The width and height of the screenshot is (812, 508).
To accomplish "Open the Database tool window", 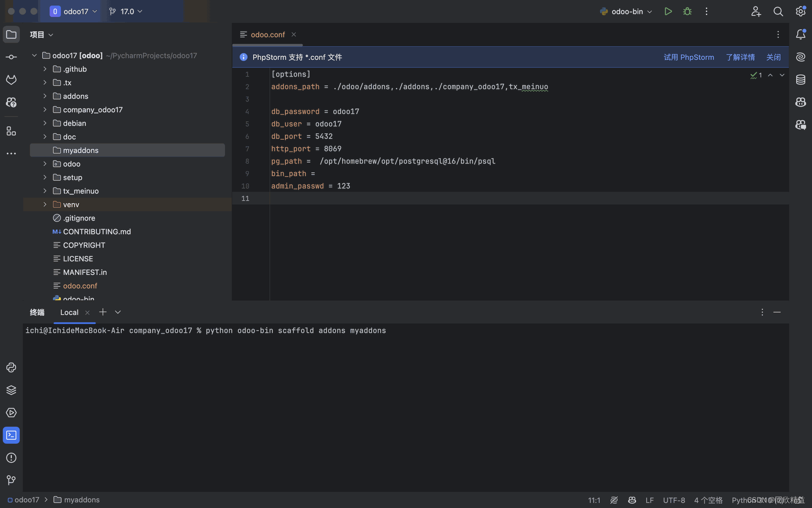I will [800, 80].
